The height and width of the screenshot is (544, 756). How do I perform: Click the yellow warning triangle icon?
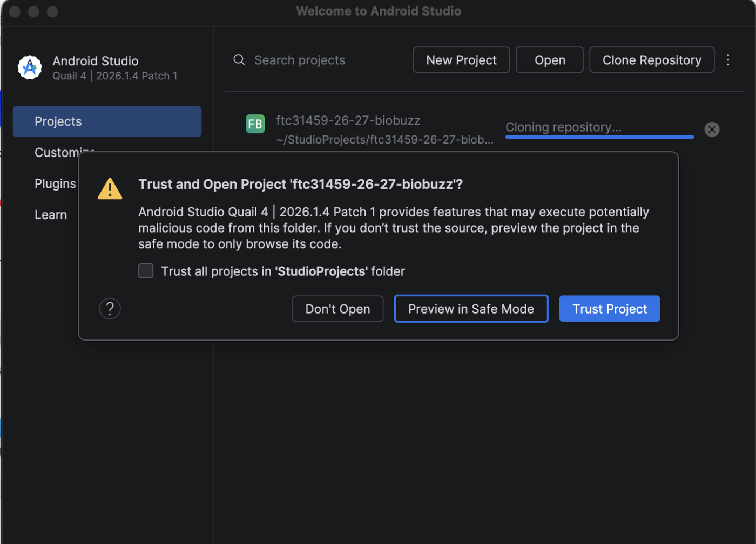click(x=110, y=189)
